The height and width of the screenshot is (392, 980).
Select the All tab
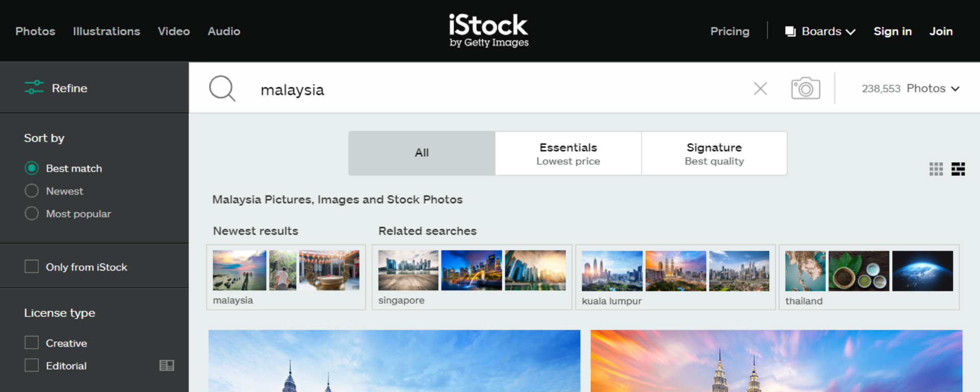tap(422, 153)
